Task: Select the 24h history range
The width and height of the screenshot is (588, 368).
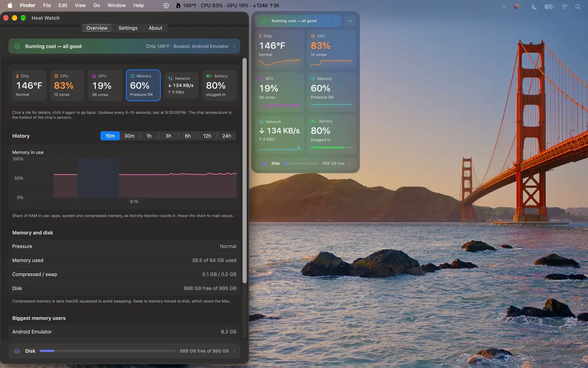Action: click(x=227, y=136)
